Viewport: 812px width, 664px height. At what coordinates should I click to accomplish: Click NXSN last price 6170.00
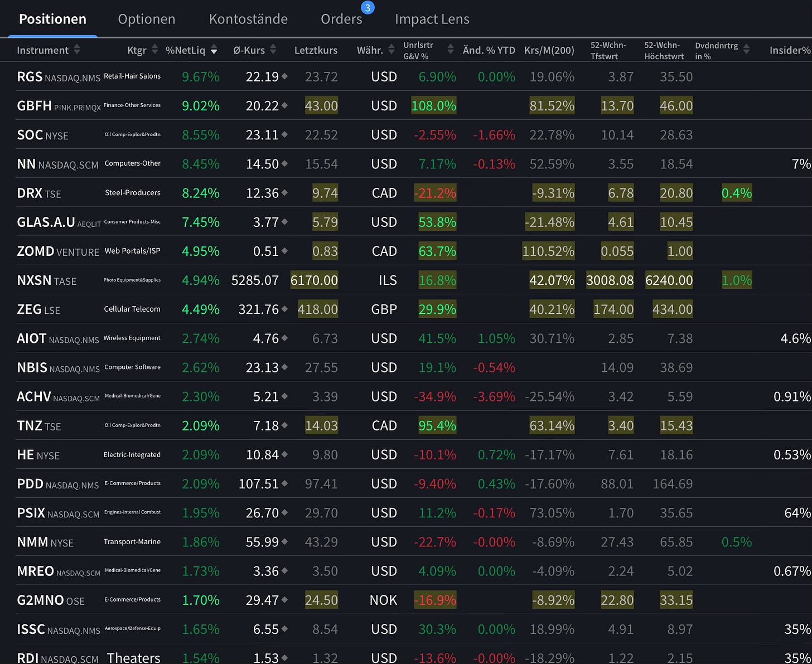[314, 280]
